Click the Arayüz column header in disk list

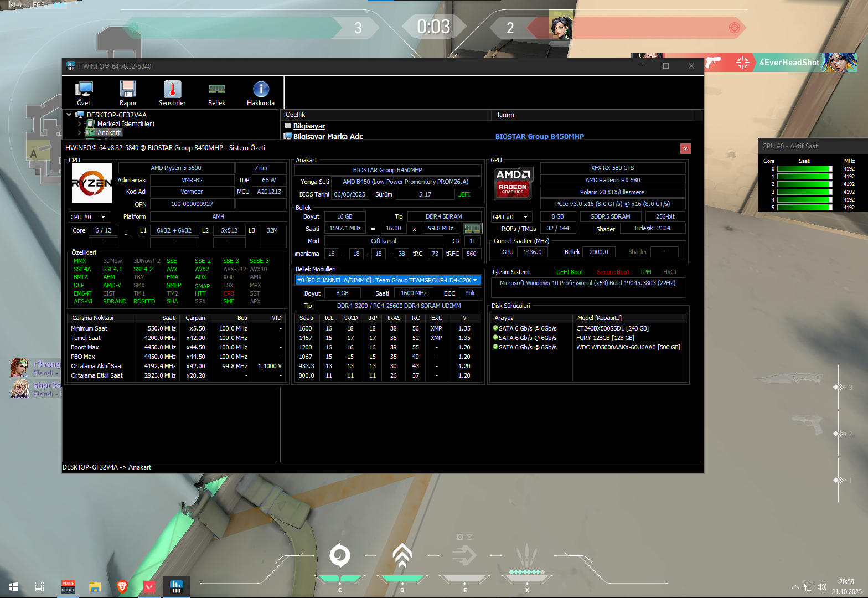[531, 318]
